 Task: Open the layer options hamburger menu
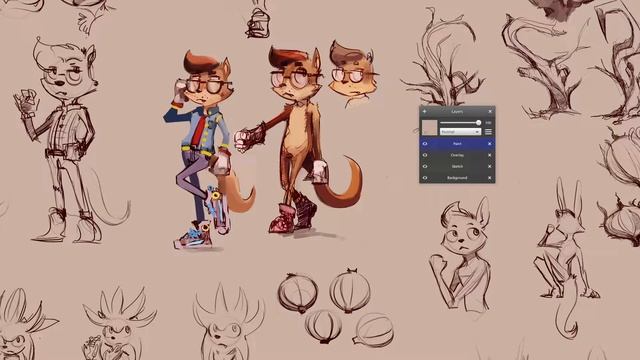pyautogui.click(x=488, y=131)
